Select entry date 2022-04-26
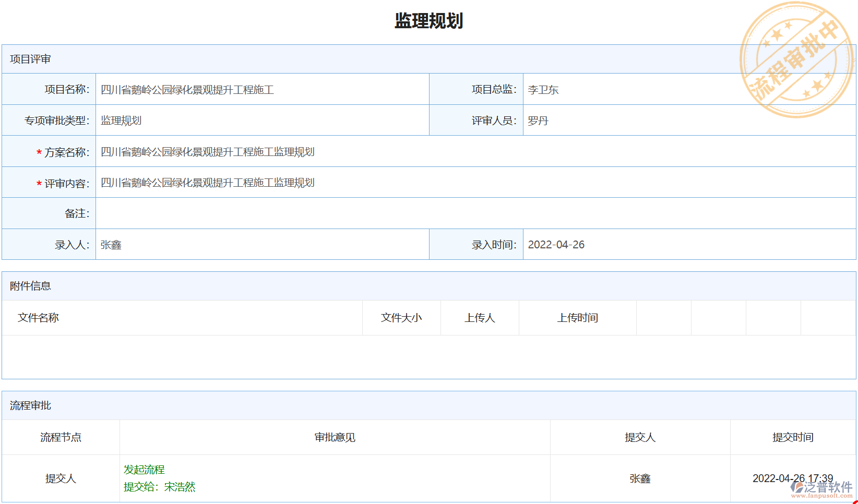The height and width of the screenshot is (504, 858). pos(556,244)
